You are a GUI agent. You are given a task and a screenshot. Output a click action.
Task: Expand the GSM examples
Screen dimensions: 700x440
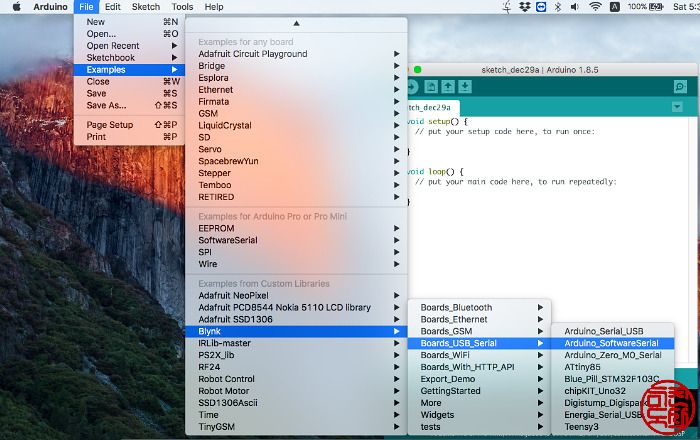click(296, 113)
